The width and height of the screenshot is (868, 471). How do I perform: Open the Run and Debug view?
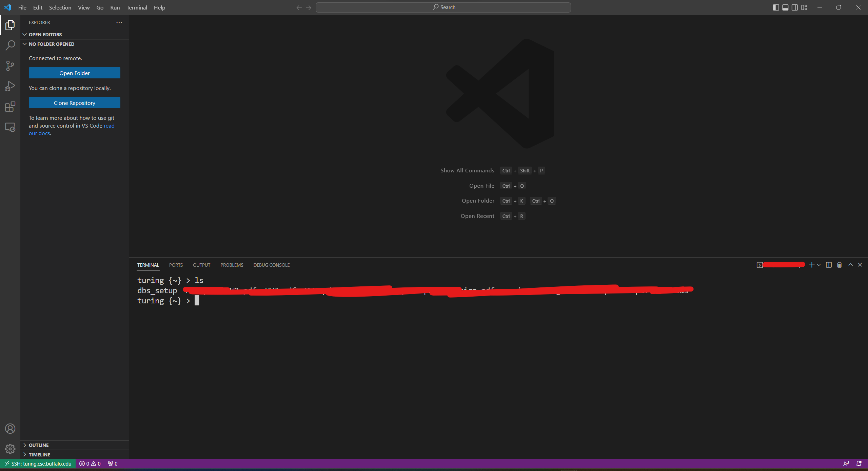[10, 86]
